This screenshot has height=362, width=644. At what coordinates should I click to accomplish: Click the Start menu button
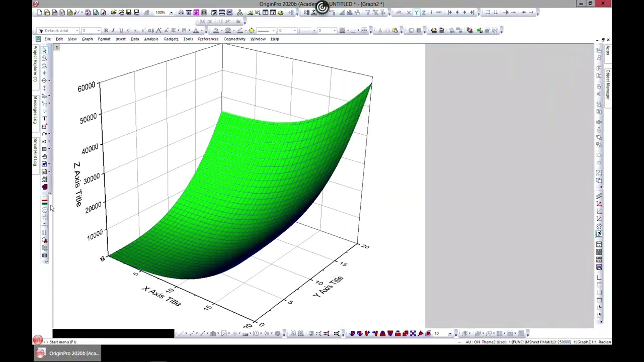tap(38, 340)
